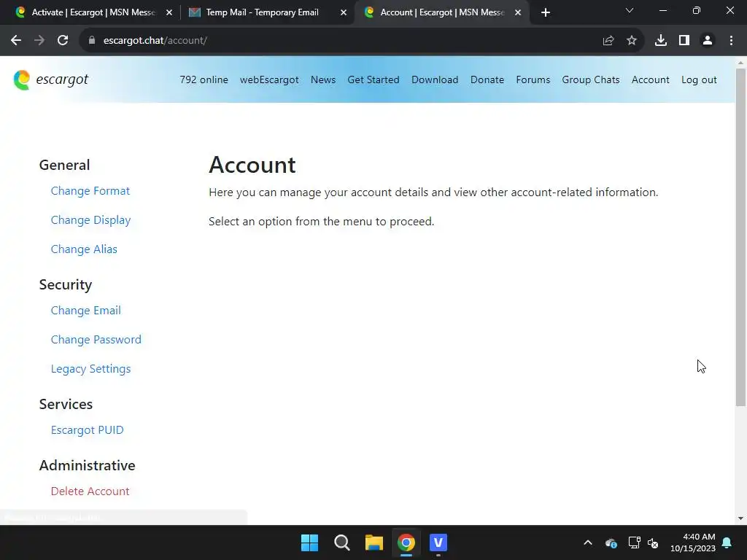The image size is (747, 560).
Task: Open the Chrome downloads icon
Action: tap(661, 41)
